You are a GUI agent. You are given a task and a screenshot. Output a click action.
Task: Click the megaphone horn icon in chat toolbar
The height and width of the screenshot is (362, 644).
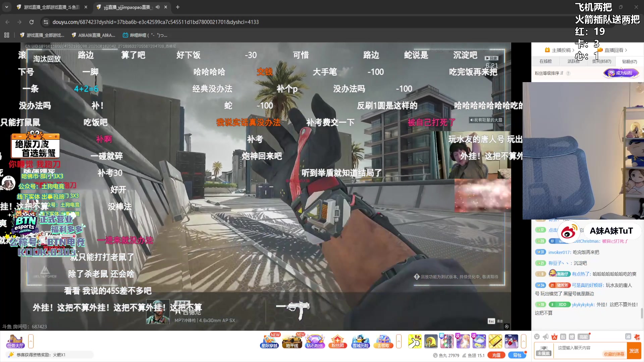pyautogui.click(x=546, y=337)
